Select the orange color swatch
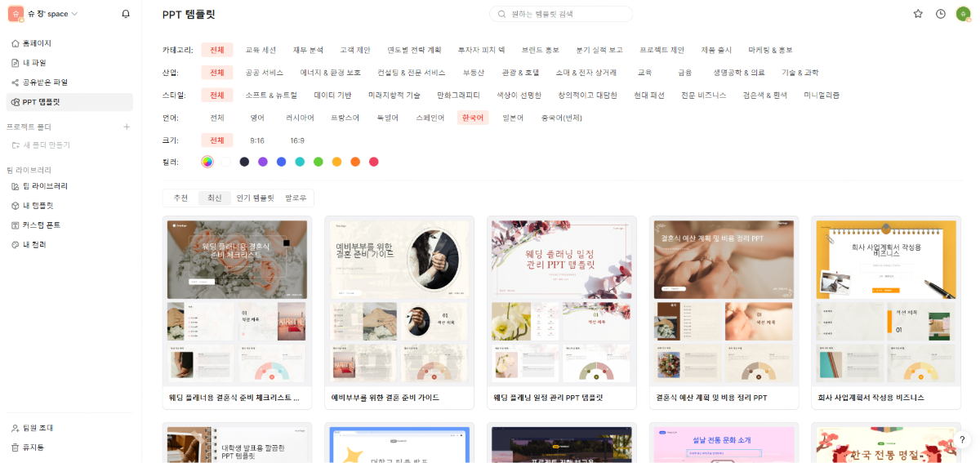 (x=355, y=162)
